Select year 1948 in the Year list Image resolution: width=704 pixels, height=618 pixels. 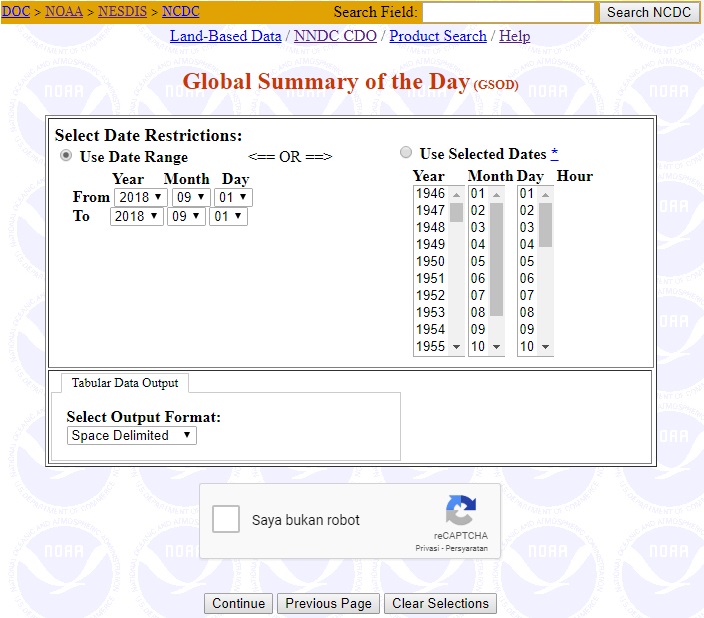tap(431, 228)
